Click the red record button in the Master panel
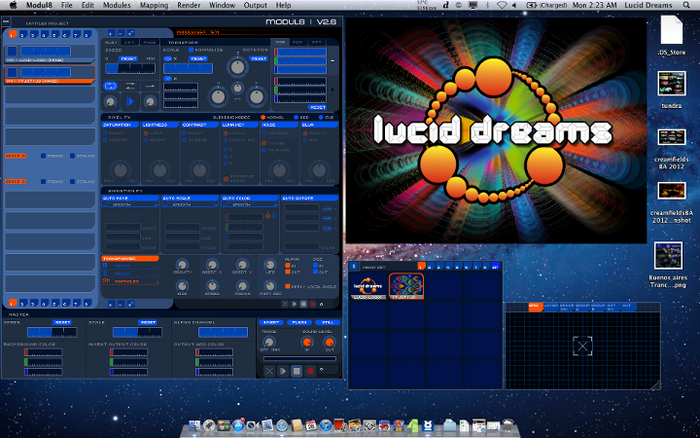 pyautogui.click(x=310, y=371)
